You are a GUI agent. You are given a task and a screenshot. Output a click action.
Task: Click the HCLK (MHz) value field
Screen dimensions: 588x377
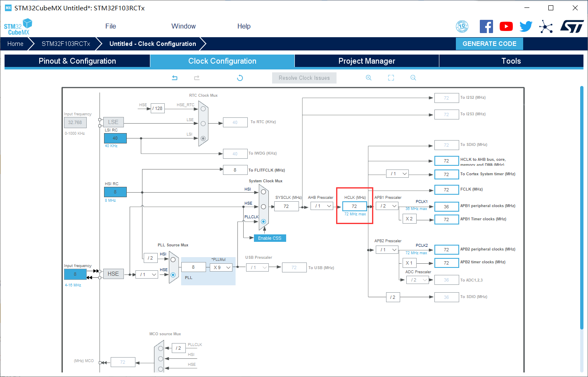pos(355,206)
